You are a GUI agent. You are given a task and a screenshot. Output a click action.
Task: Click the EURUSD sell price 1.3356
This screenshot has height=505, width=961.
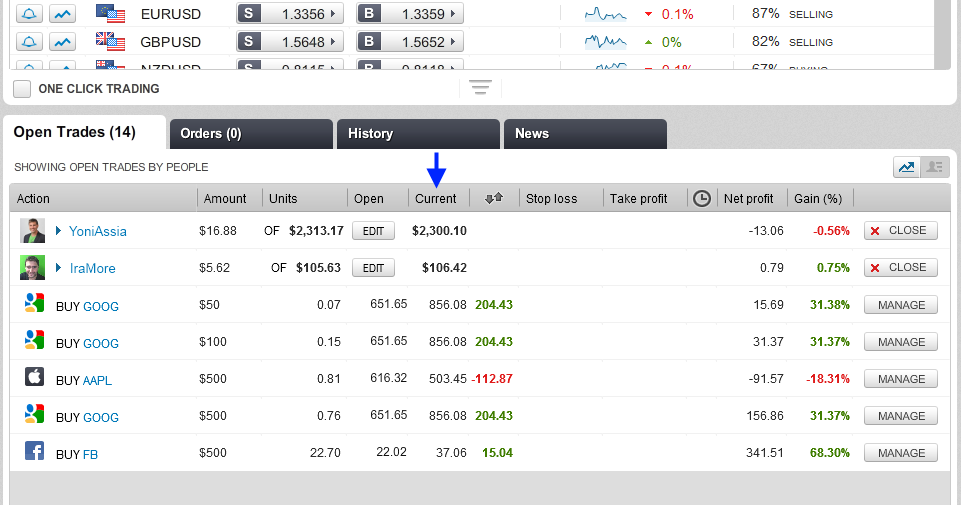(x=290, y=13)
